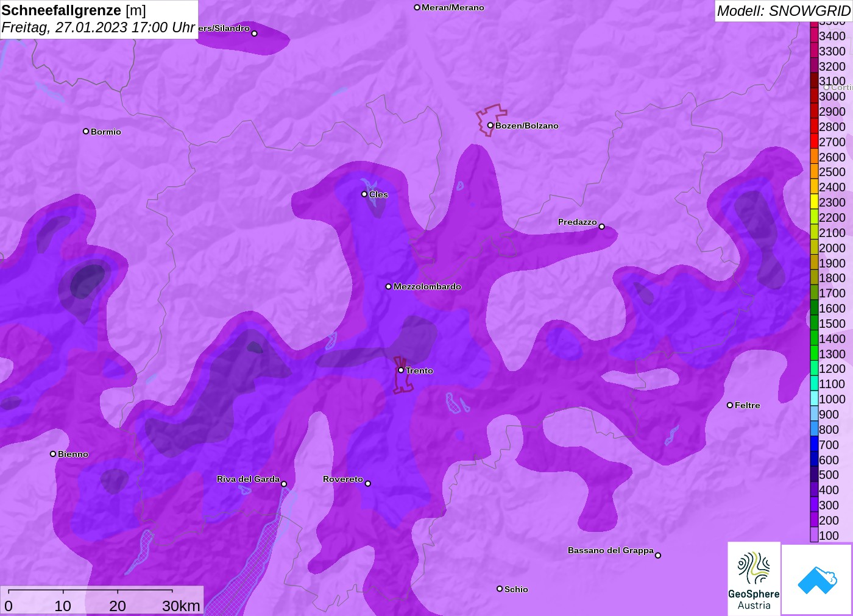The height and width of the screenshot is (616, 853).
Task: Click the date 'Freitag, 27.01.2023 17:00 Uhr'
Action: 98,27
